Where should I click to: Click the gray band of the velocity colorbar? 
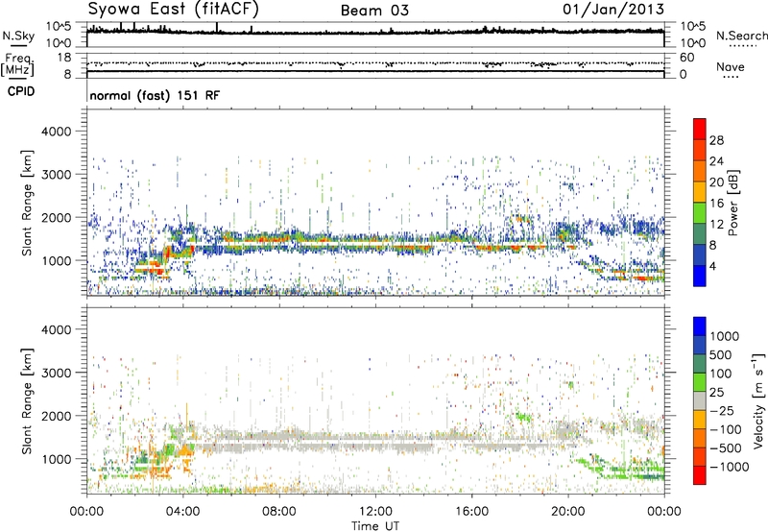tap(700, 400)
